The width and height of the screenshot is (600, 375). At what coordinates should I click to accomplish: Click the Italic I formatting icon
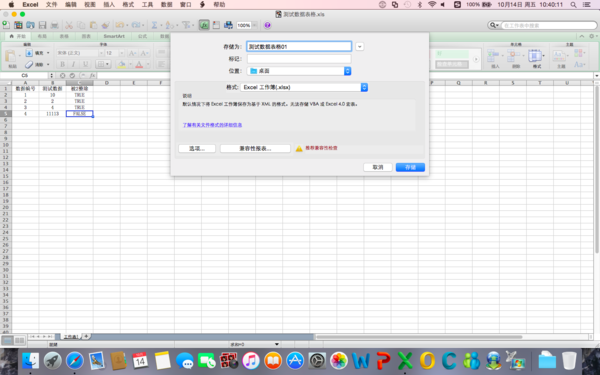click(x=73, y=64)
